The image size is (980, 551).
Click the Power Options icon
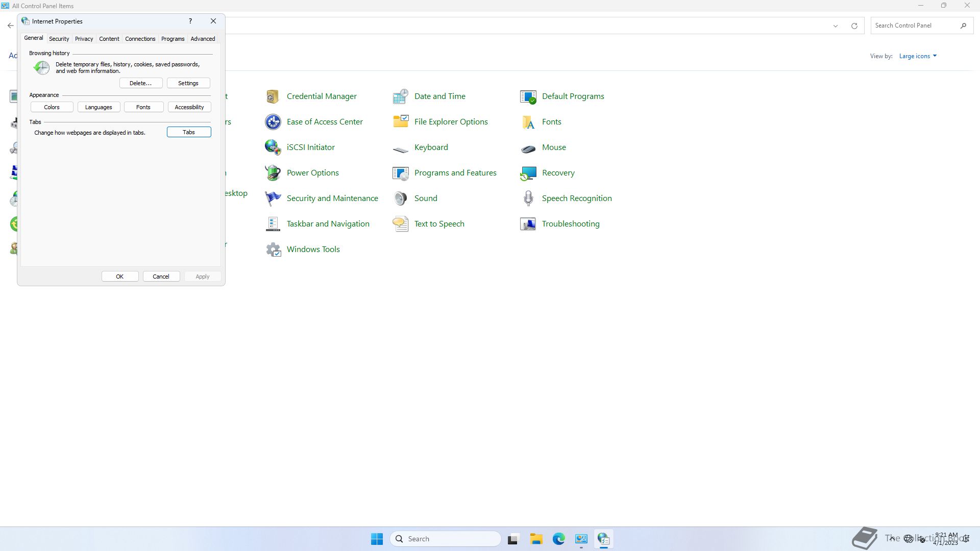coord(273,173)
